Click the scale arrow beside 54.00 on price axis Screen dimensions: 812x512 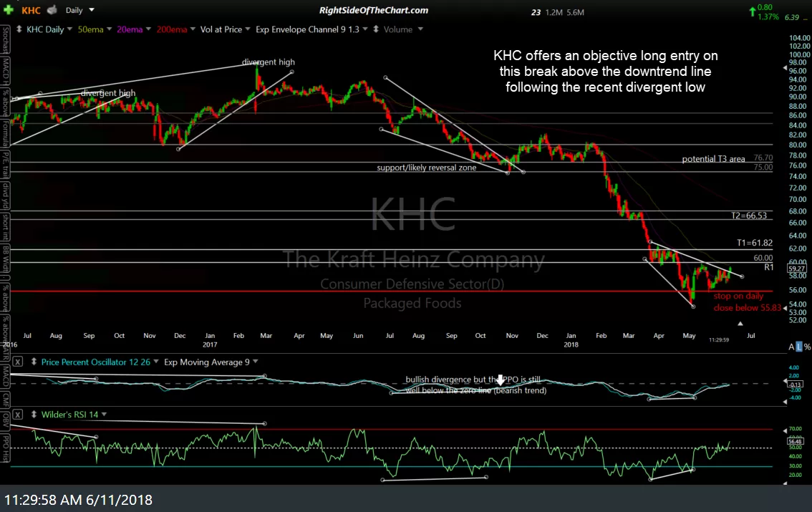point(785,308)
